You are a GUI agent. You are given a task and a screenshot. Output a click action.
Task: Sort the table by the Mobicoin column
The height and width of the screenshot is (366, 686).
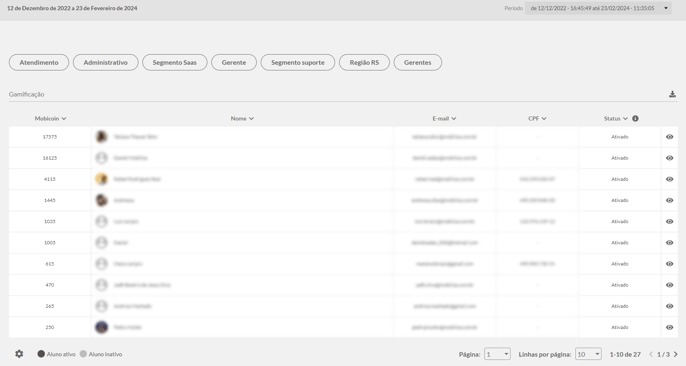coord(50,119)
